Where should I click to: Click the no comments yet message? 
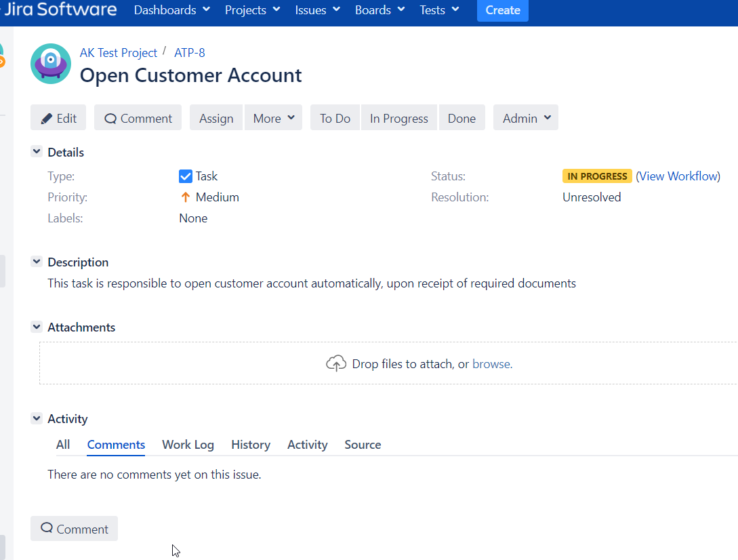[x=155, y=475]
